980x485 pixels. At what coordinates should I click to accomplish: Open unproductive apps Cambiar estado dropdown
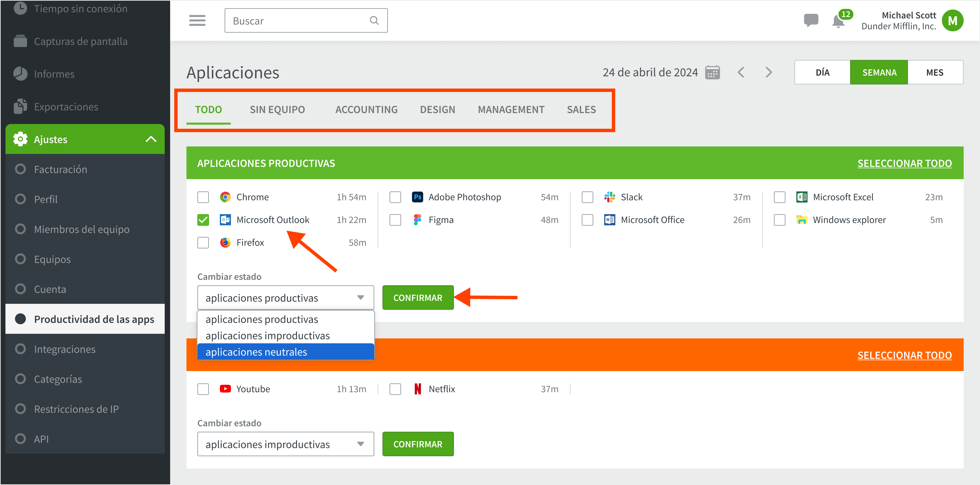click(x=285, y=443)
